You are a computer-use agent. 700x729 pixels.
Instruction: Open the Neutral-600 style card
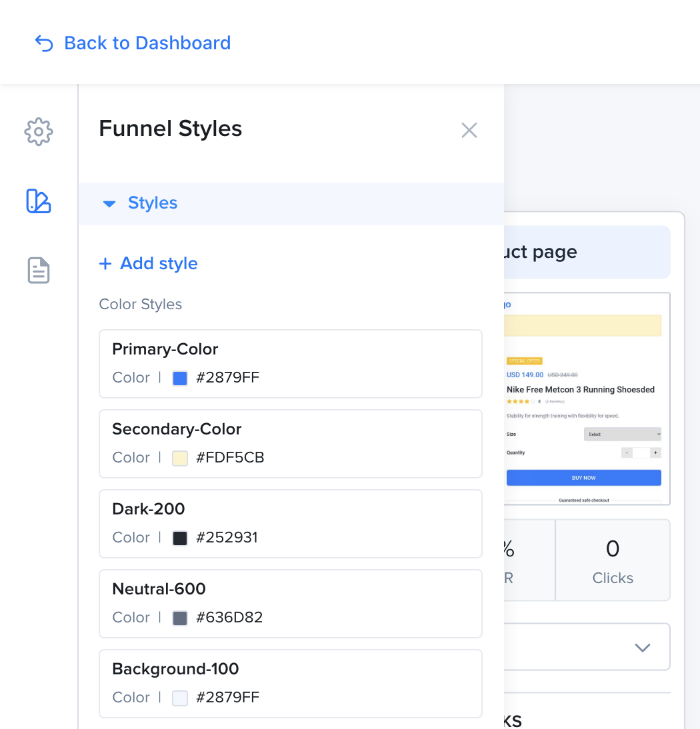[291, 604]
